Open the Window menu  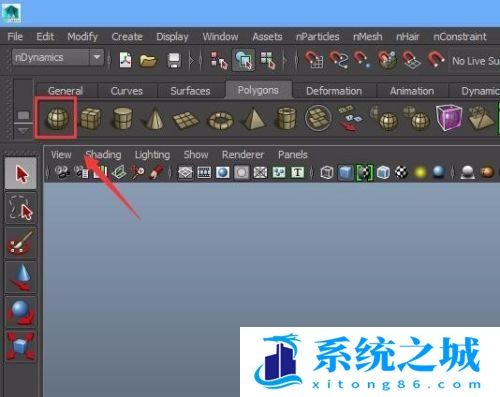(220, 36)
